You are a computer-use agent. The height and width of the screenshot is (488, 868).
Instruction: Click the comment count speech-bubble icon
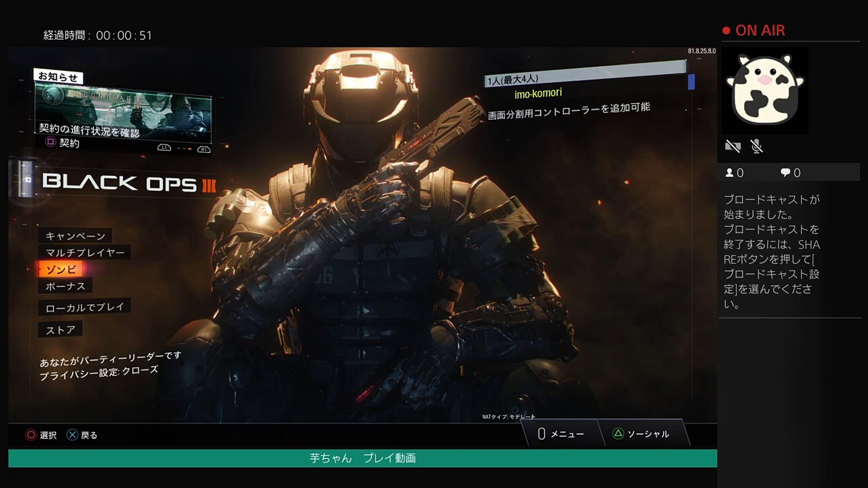(x=785, y=173)
